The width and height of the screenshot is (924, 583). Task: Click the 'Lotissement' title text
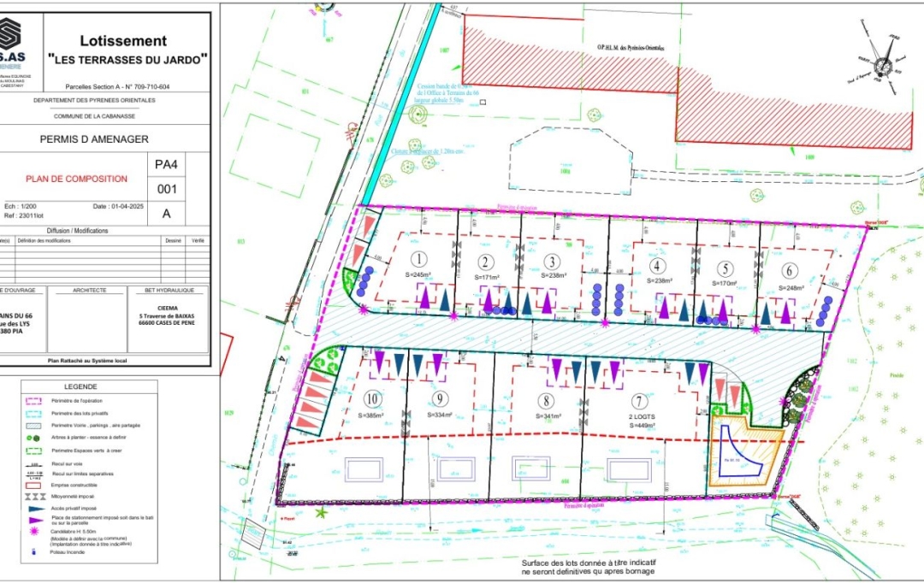coord(124,41)
